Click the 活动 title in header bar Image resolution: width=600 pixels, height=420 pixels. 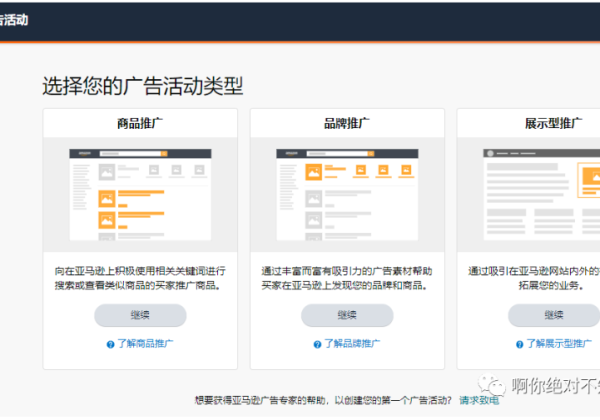(x=14, y=20)
